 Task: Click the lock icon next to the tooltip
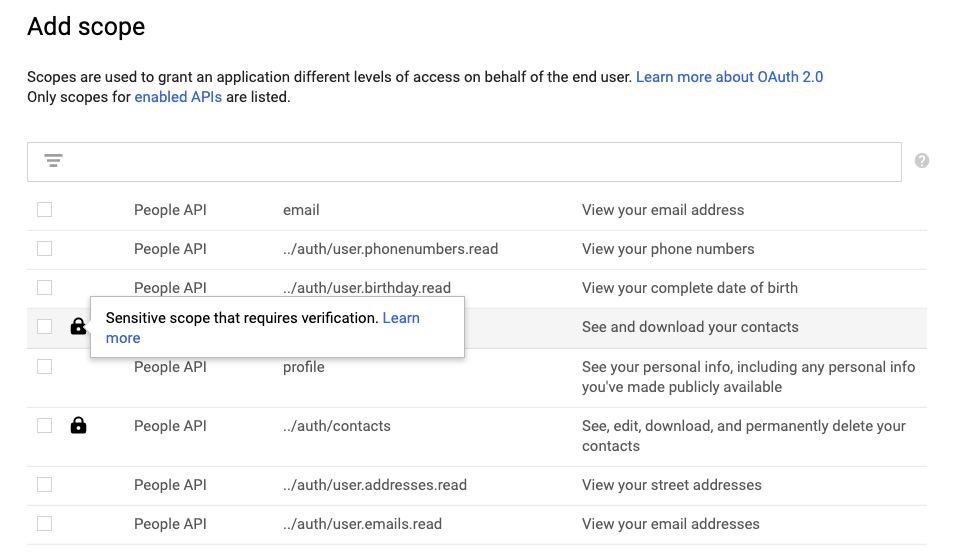78,327
